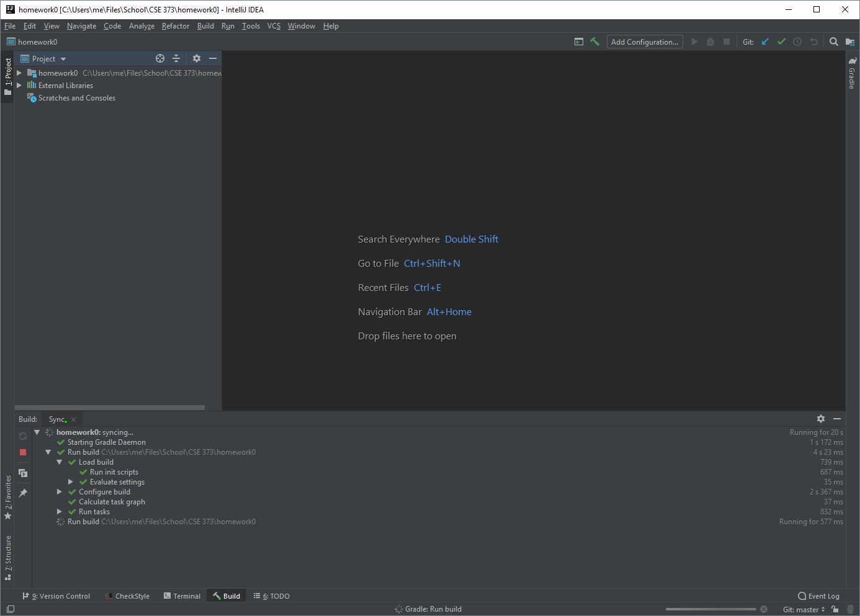Open the Refactor menu
This screenshot has width=860, height=616.
[x=175, y=26]
